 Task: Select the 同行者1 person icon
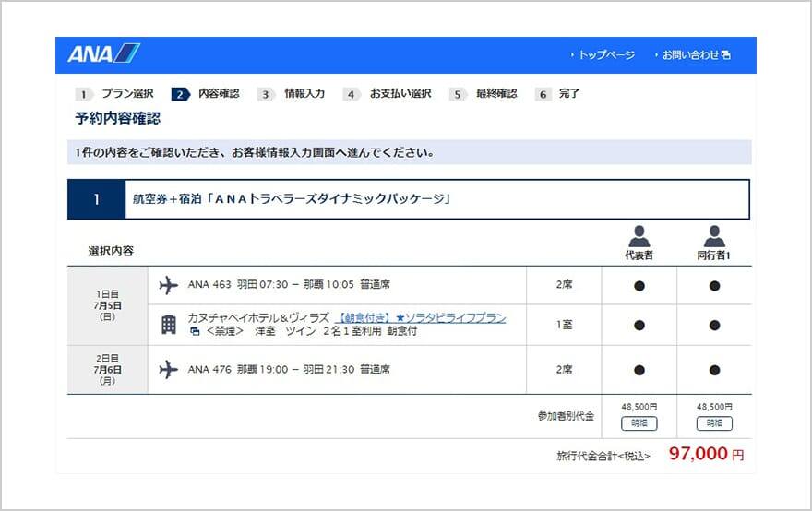coord(714,236)
